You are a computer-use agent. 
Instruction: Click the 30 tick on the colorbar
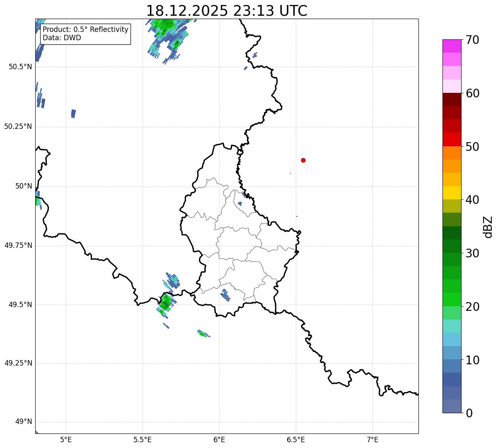[472, 253]
